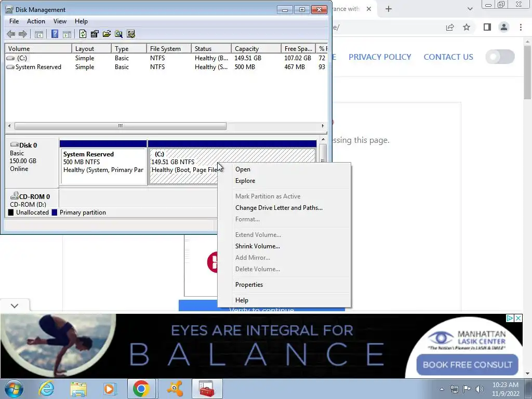The height and width of the screenshot is (399, 532).
Task: Toggle the dark mode switch on webpage
Action: pyautogui.click(x=500, y=57)
